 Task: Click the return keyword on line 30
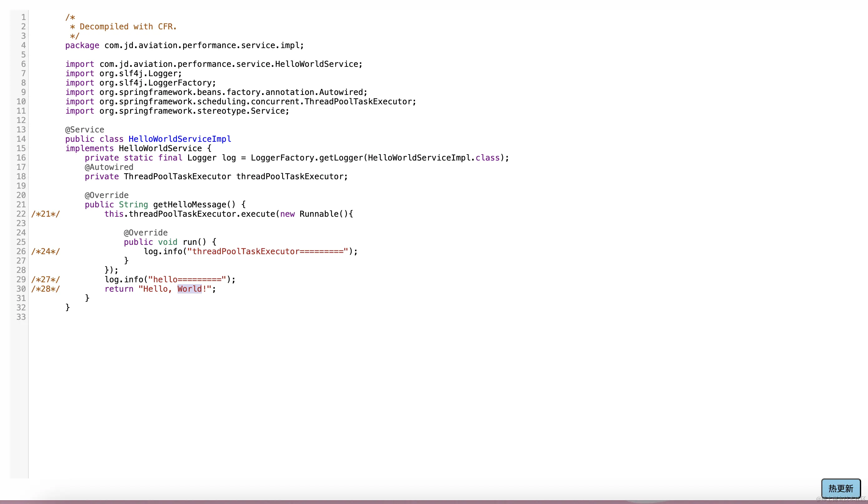point(119,289)
